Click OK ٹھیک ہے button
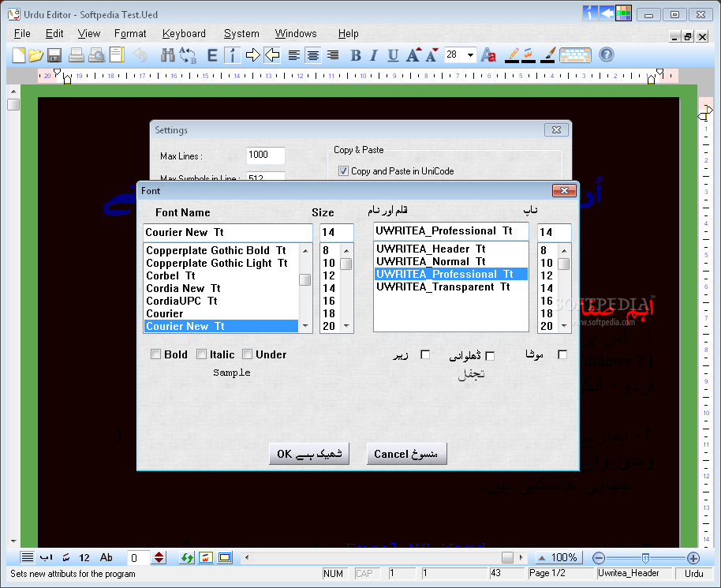This screenshot has width=721, height=588. (309, 454)
